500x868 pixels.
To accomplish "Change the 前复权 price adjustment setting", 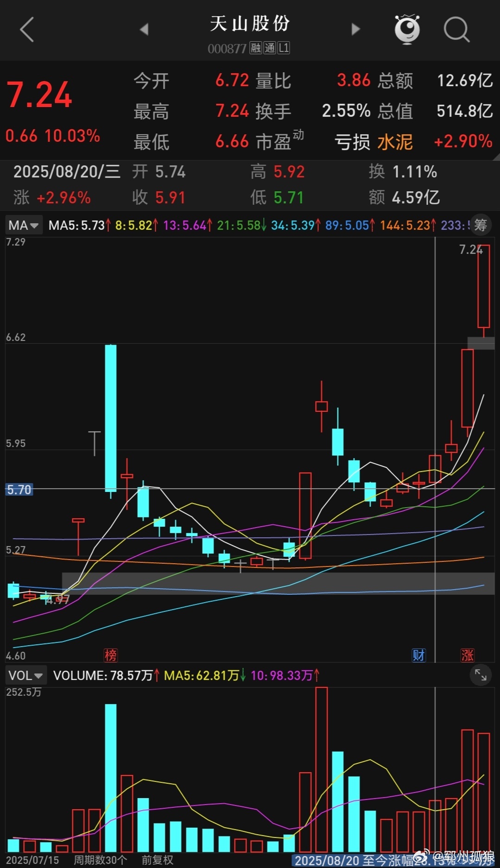I will click(x=157, y=860).
